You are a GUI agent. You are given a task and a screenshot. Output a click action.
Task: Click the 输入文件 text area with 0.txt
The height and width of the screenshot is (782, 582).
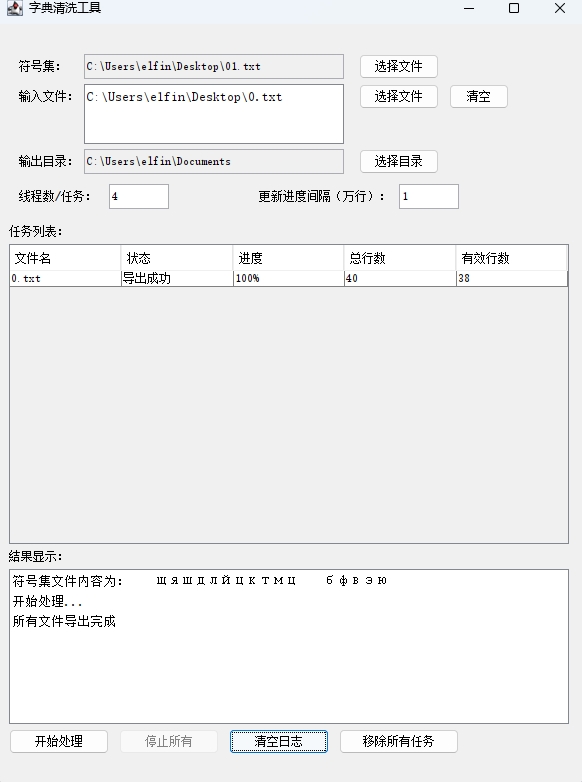click(x=214, y=114)
